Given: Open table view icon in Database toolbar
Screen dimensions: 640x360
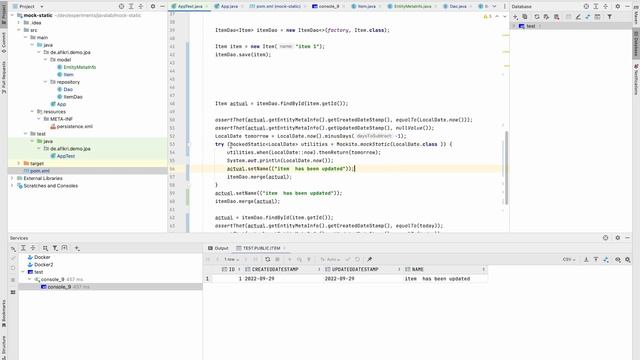Looking at the screenshot, I should tap(598, 17).
